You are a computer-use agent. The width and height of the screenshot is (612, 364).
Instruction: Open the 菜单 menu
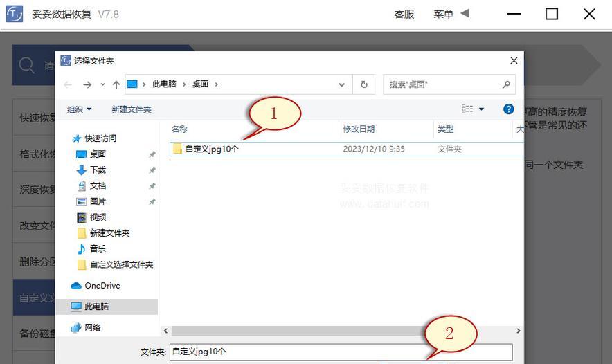tap(443, 14)
